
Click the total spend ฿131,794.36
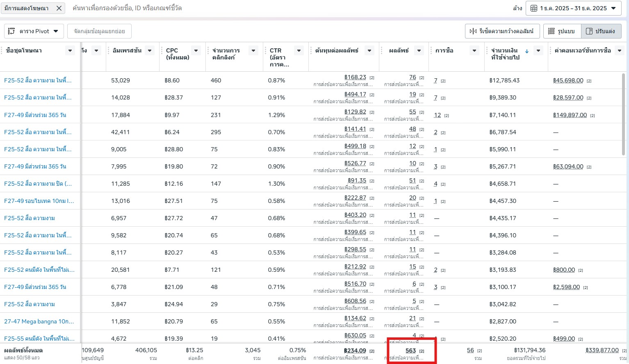click(x=530, y=350)
